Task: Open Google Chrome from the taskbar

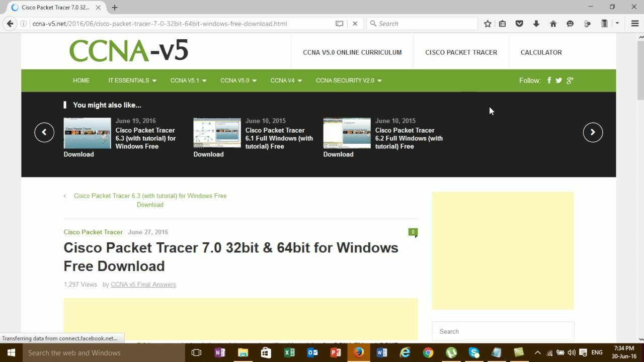Action: pyautogui.click(x=428, y=352)
